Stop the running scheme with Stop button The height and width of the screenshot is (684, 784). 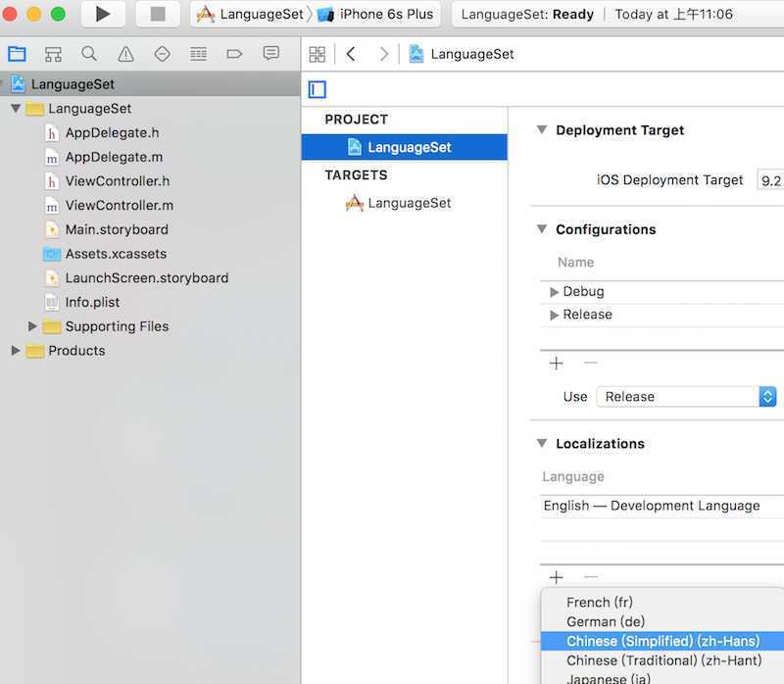click(158, 14)
